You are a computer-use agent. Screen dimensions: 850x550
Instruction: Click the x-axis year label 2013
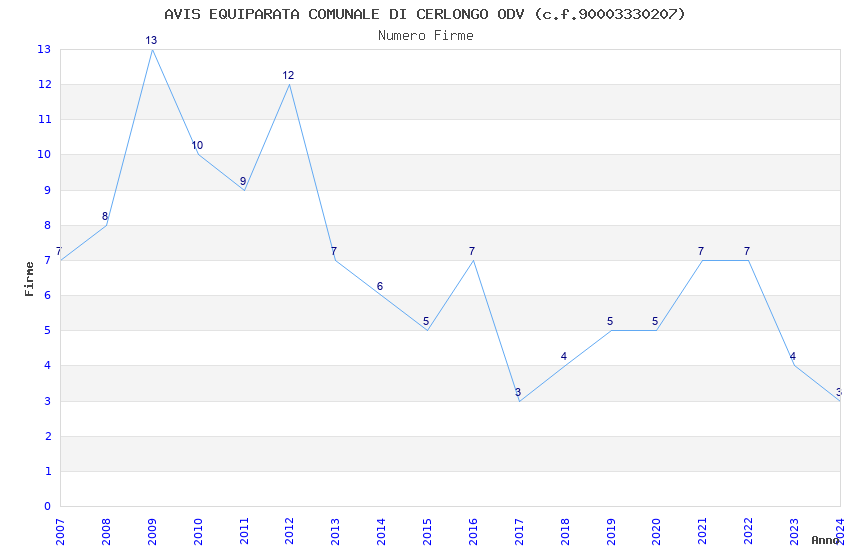[x=336, y=532]
